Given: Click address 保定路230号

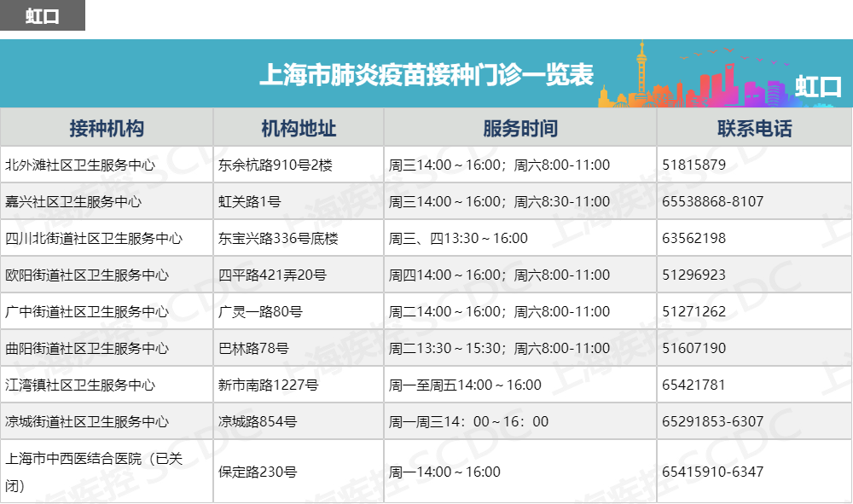Looking at the screenshot, I should [x=258, y=472].
